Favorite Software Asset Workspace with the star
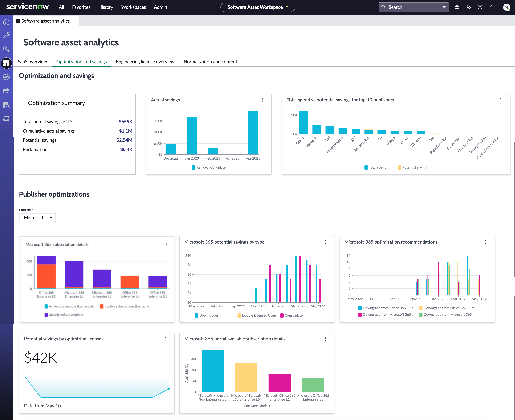Screen dimensions: 515x420 coord(287,7)
